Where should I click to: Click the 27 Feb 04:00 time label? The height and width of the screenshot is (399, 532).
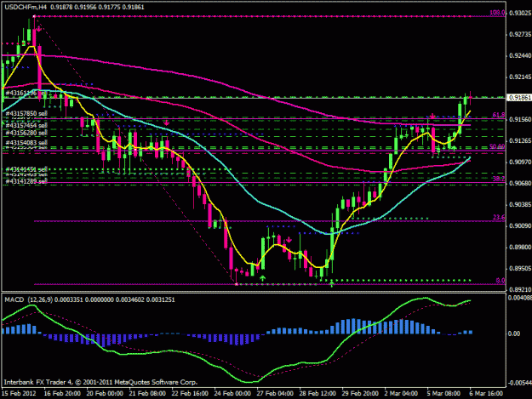[275, 394]
